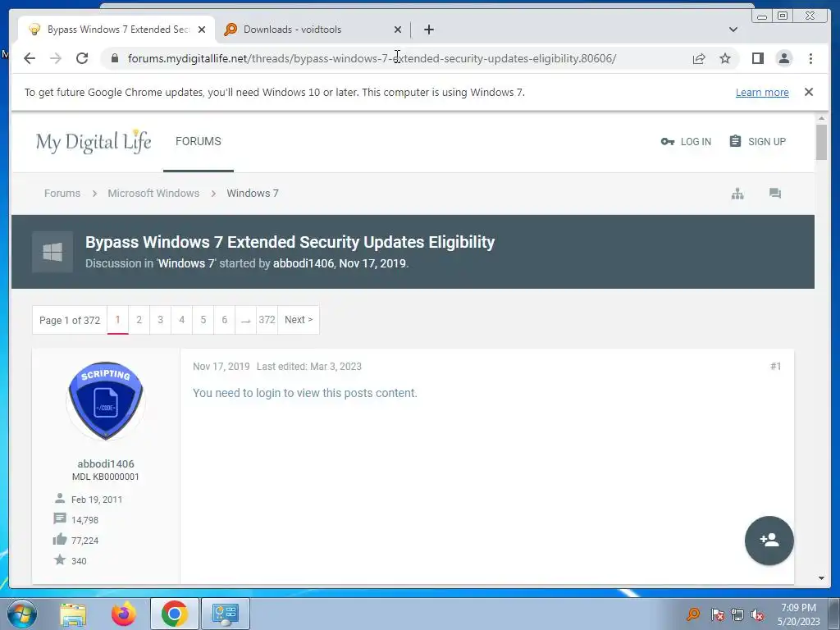Open 'Windows 7' link in discussion line

(186, 263)
